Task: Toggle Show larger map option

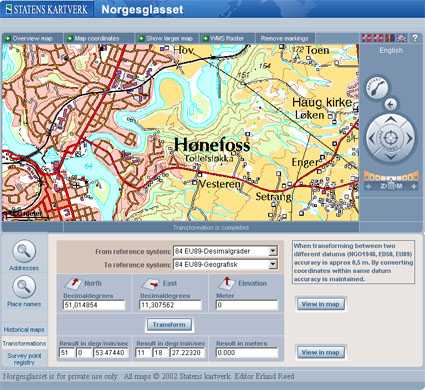Action: click(166, 38)
